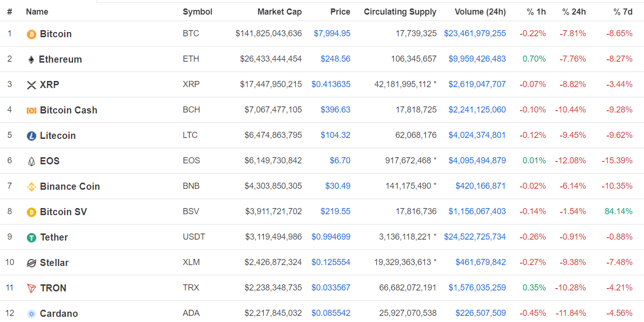Click Tether volume $24,522,725,734 link
The image size is (644, 322).
tap(475, 237)
